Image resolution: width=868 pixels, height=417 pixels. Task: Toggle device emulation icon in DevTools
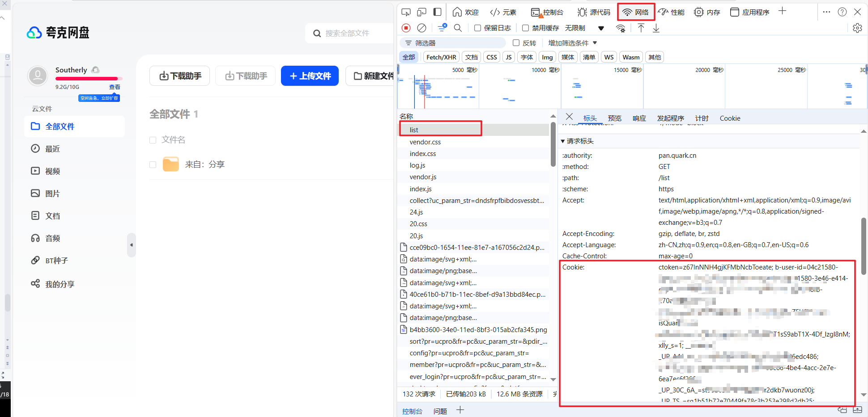(421, 12)
